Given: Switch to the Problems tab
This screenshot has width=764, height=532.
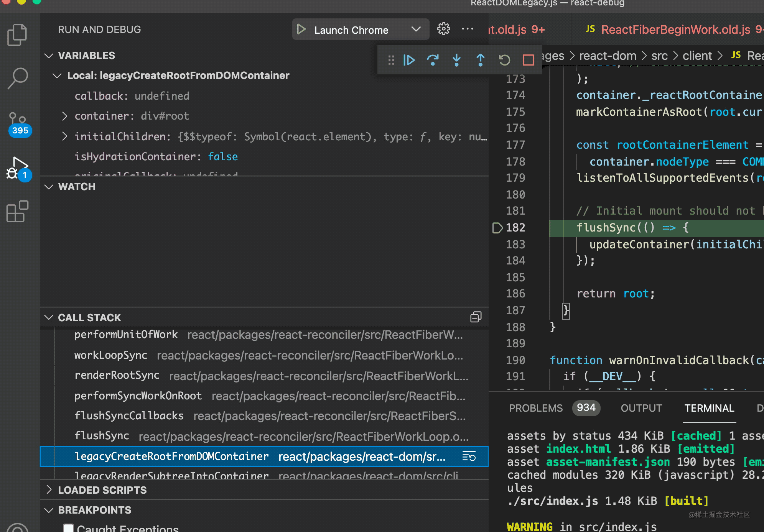Looking at the screenshot, I should [x=535, y=408].
